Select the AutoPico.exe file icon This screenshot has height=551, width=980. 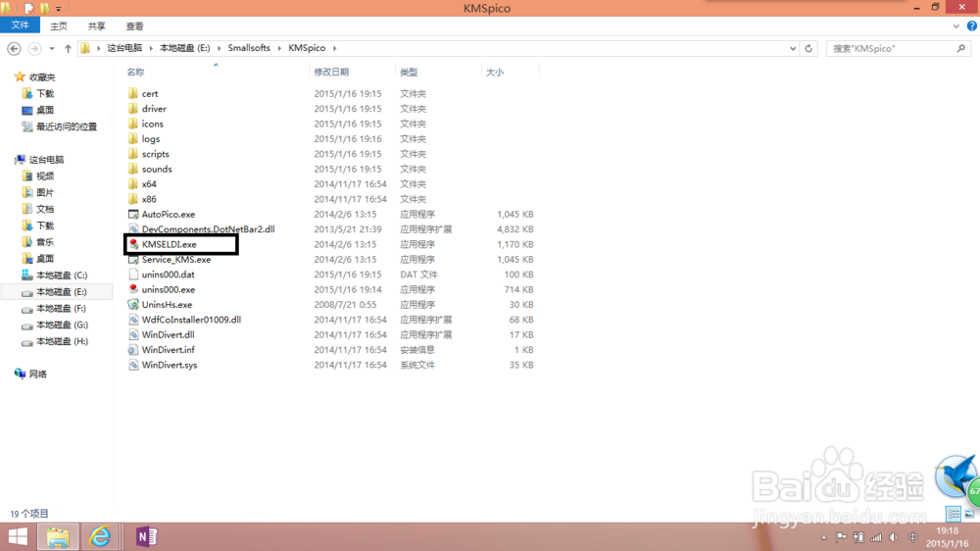pos(133,214)
